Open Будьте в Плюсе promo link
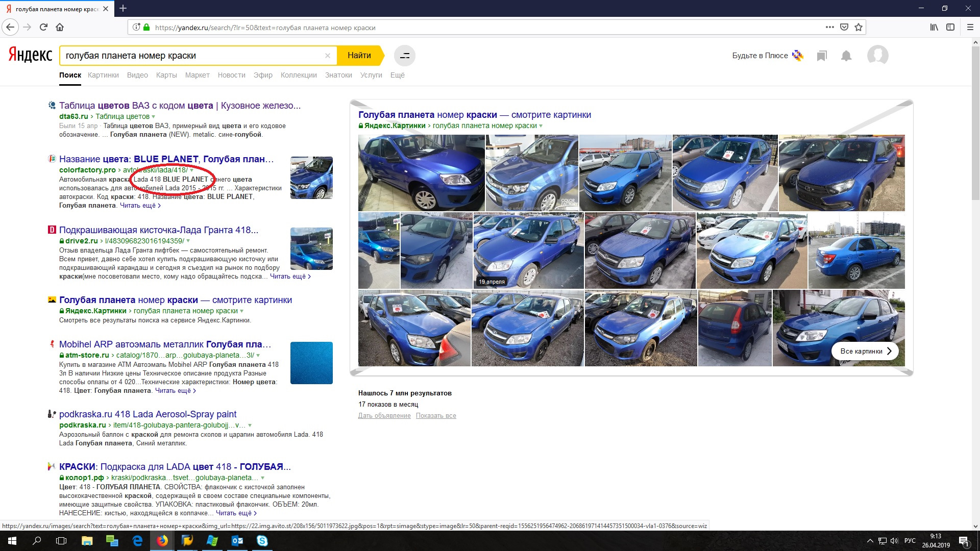The height and width of the screenshot is (551, 980). click(x=768, y=56)
